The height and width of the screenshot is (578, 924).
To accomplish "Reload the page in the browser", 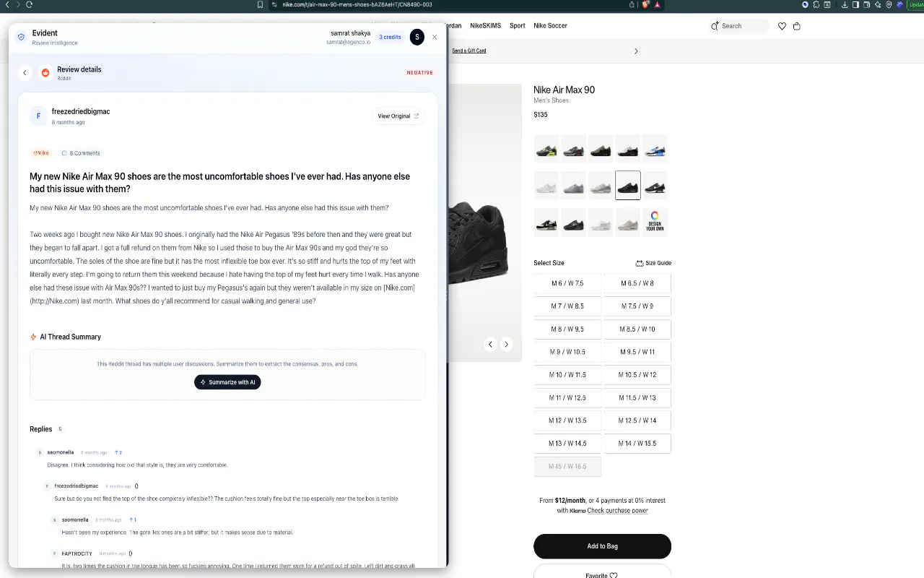I will (29, 4).
